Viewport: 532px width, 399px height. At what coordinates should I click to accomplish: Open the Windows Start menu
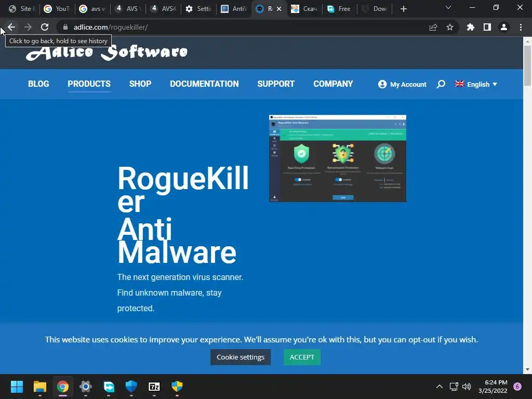pos(17,387)
